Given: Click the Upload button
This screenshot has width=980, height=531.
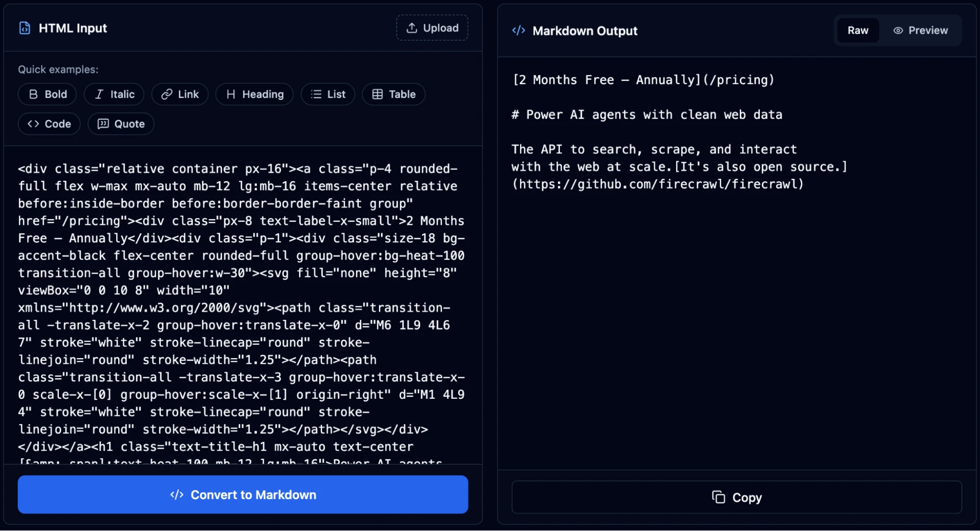Looking at the screenshot, I should (x=432, y=27).
